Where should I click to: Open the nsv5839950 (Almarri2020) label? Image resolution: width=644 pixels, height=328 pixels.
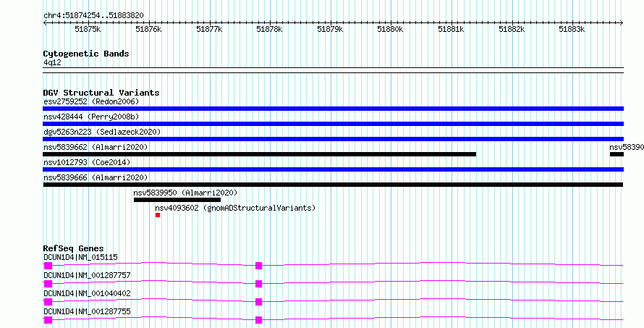coord(186,193)
